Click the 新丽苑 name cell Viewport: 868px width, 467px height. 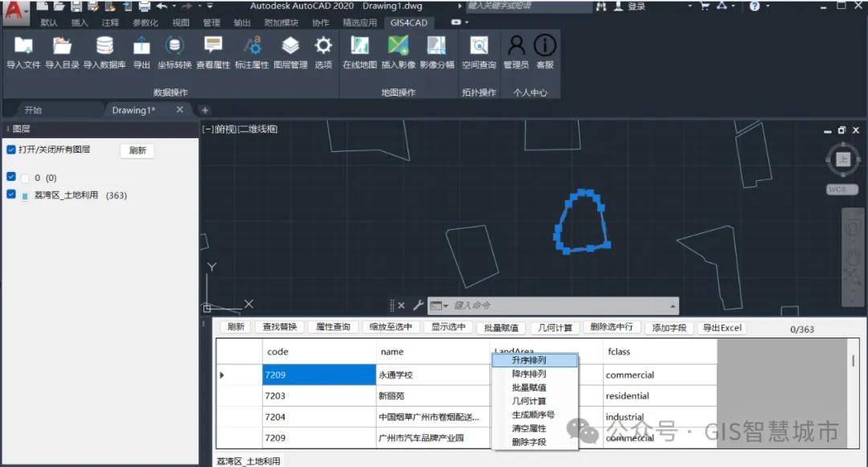click(x=432, y=395)
